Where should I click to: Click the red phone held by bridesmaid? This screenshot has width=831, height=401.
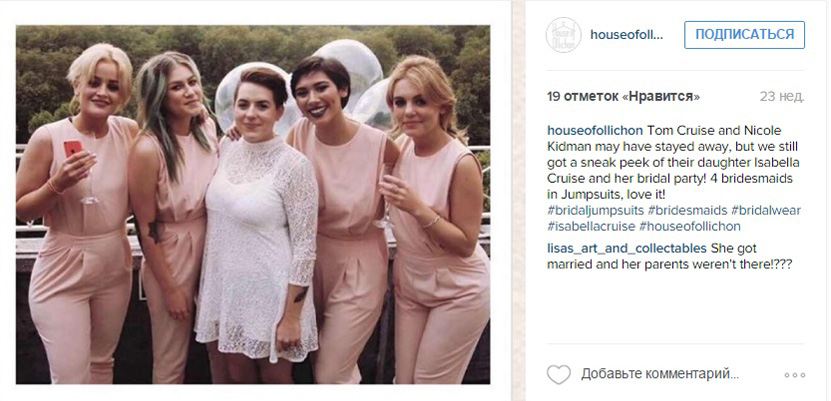[73, 148]
